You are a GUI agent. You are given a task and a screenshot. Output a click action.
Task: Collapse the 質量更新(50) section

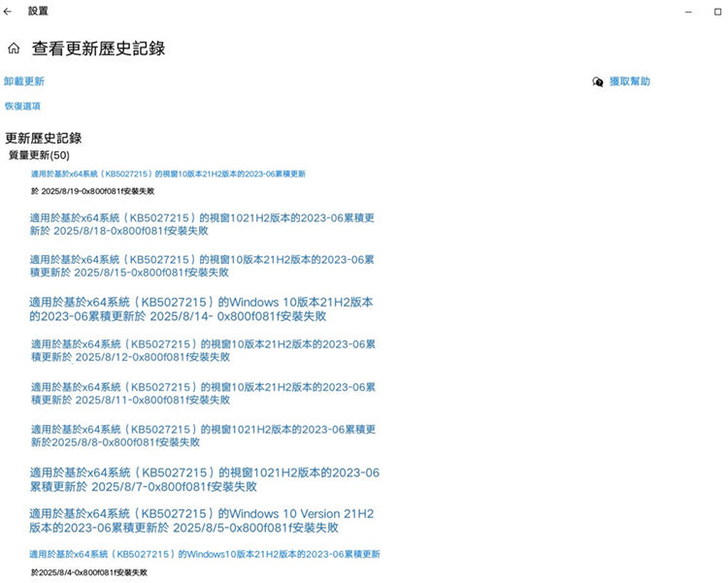39,155
